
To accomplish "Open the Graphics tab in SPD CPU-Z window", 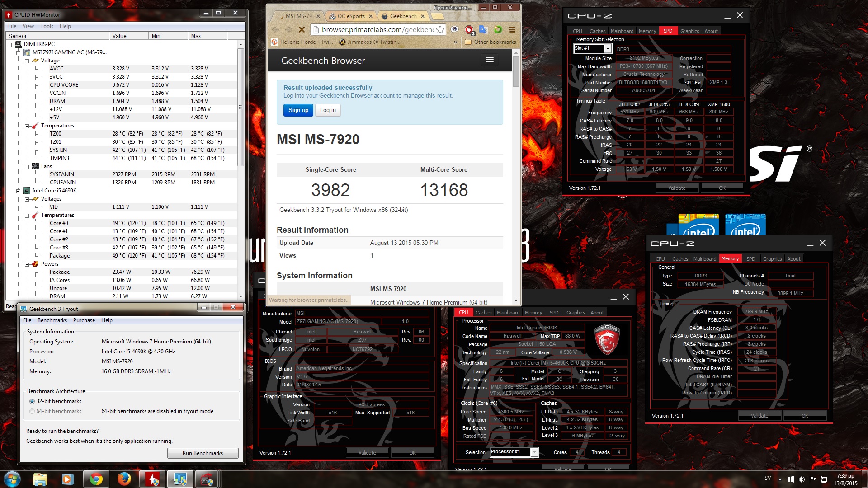I will tap(689, 31).
